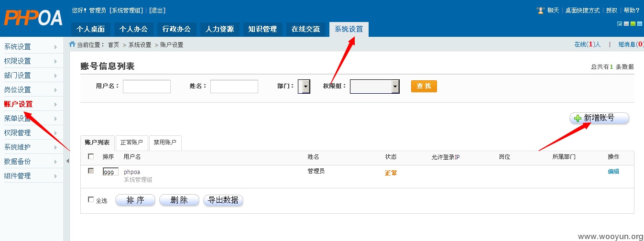Switch to the 行政办公 tab
Screen dimensions: 644x241
click(177, 29)
